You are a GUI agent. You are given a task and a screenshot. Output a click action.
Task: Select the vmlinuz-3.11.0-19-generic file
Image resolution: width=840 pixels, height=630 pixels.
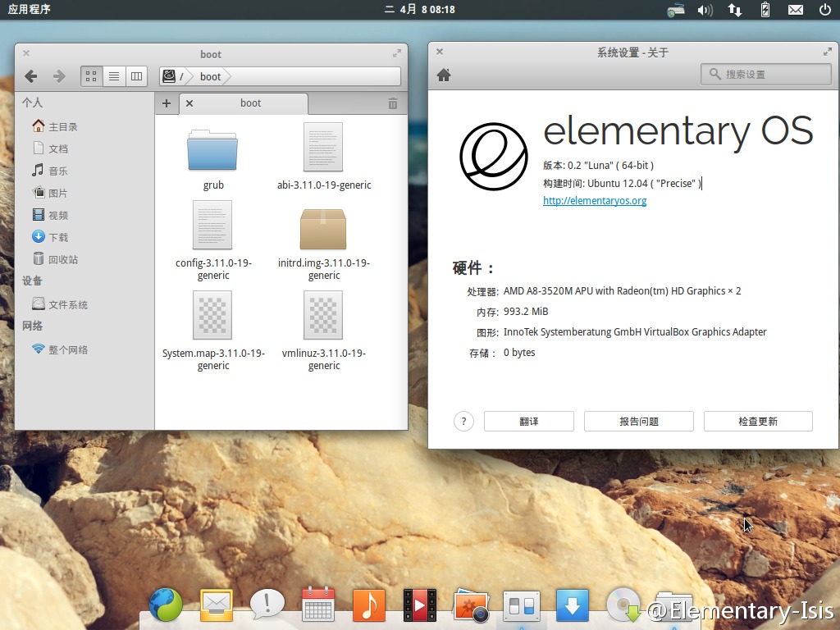coord(323,331)
